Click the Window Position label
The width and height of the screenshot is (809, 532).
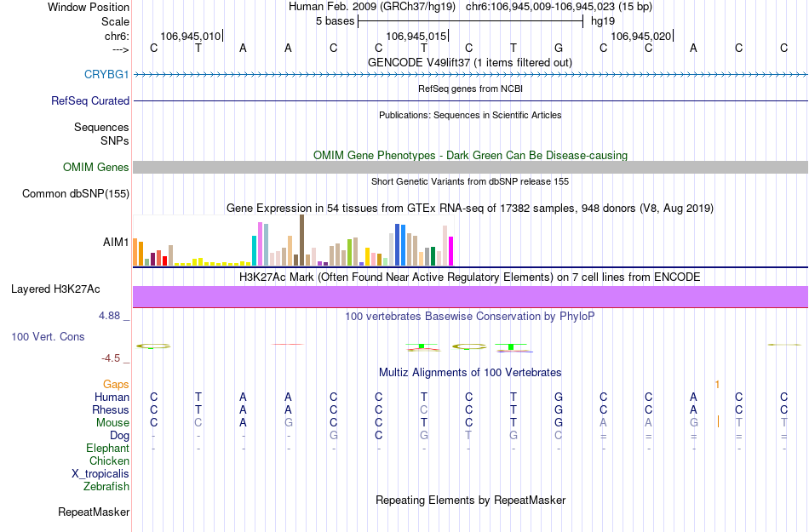pos(89,7)
